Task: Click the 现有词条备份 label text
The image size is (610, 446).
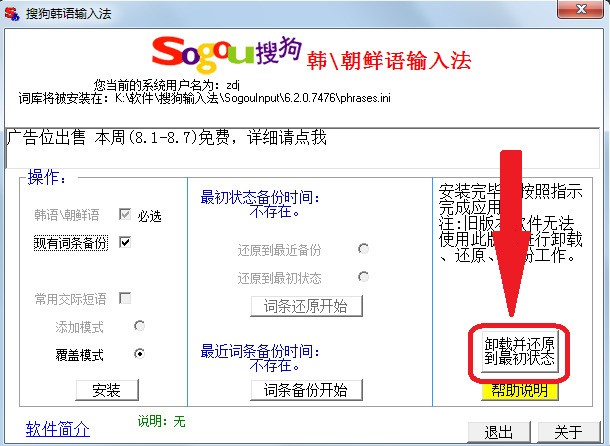Action: (70, 243)
